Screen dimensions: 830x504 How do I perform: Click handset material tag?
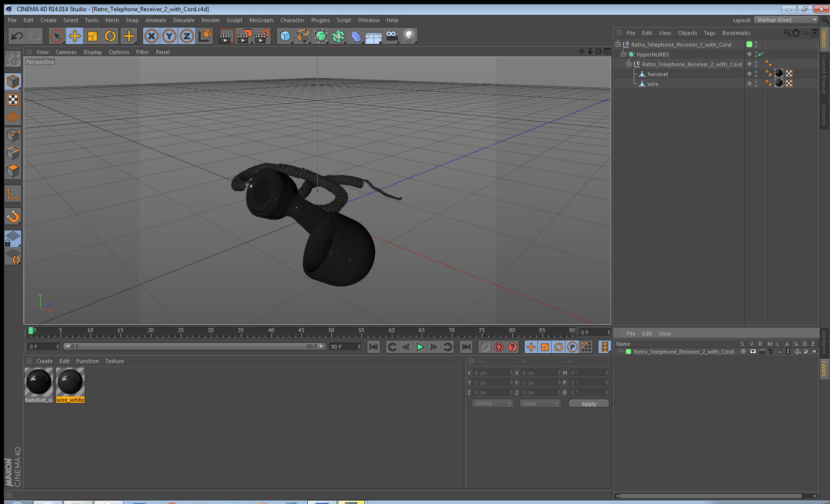(779, 74)
